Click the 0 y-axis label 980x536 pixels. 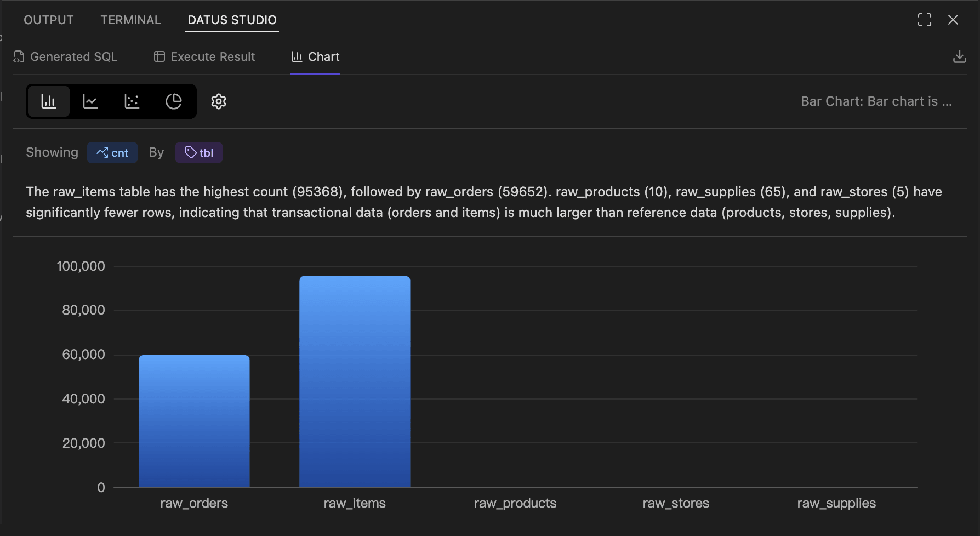[x=101, y=488]
